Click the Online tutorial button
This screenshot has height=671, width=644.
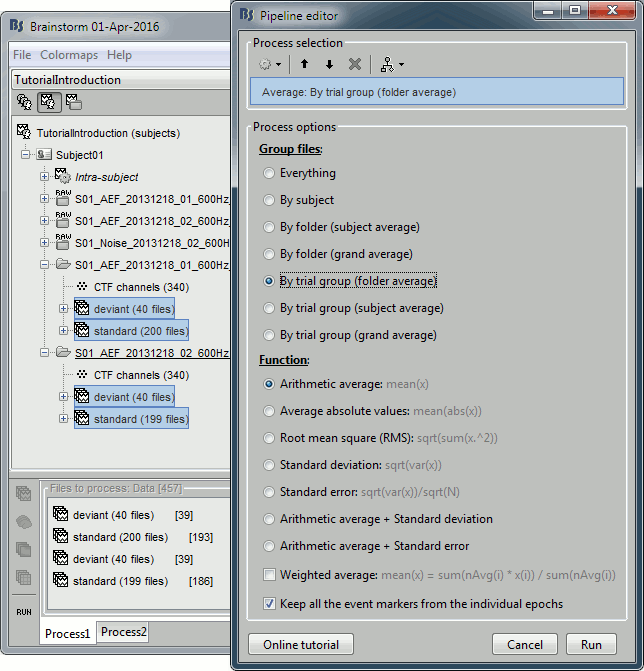coord(301,645)
